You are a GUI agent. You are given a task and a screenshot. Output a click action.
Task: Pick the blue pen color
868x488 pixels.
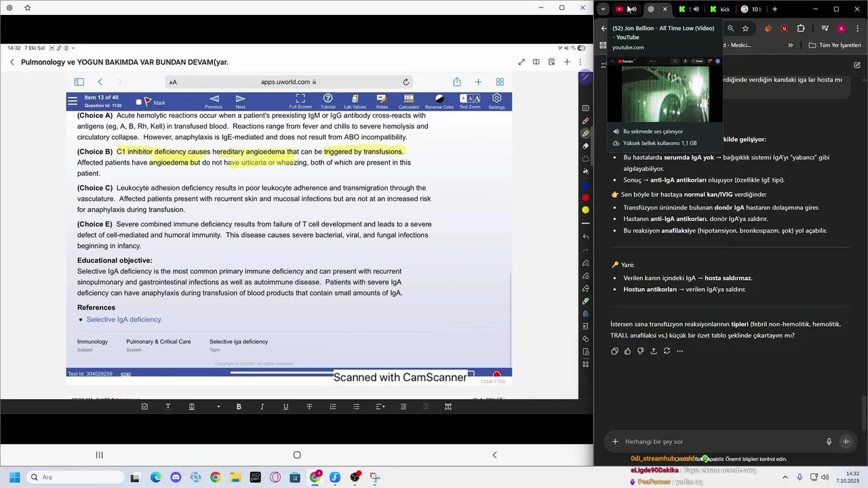586,185
